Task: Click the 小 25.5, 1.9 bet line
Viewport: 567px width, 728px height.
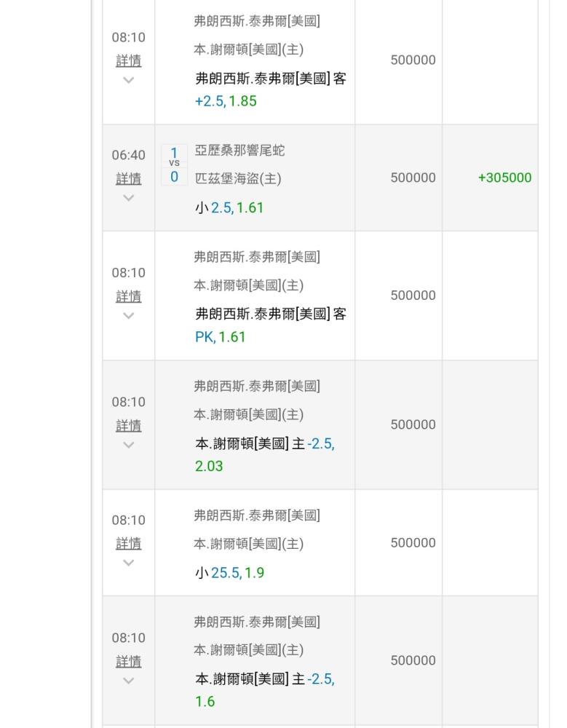Action: (x=230, y=573)
